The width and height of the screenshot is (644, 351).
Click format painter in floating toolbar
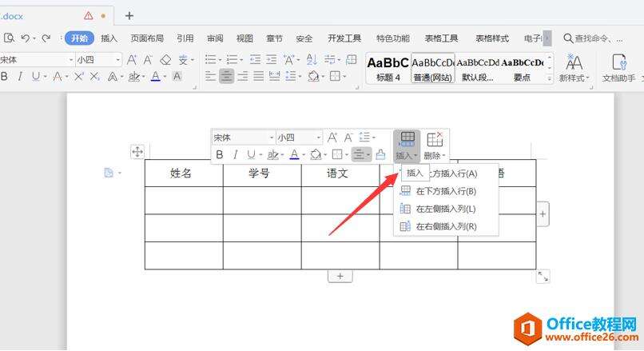click(381, 154)
